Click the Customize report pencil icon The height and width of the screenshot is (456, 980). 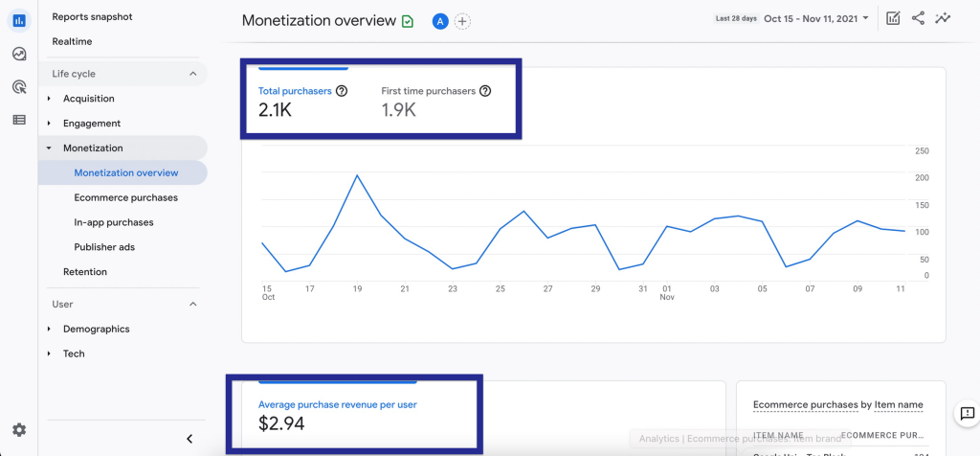(x=893, y=18)
